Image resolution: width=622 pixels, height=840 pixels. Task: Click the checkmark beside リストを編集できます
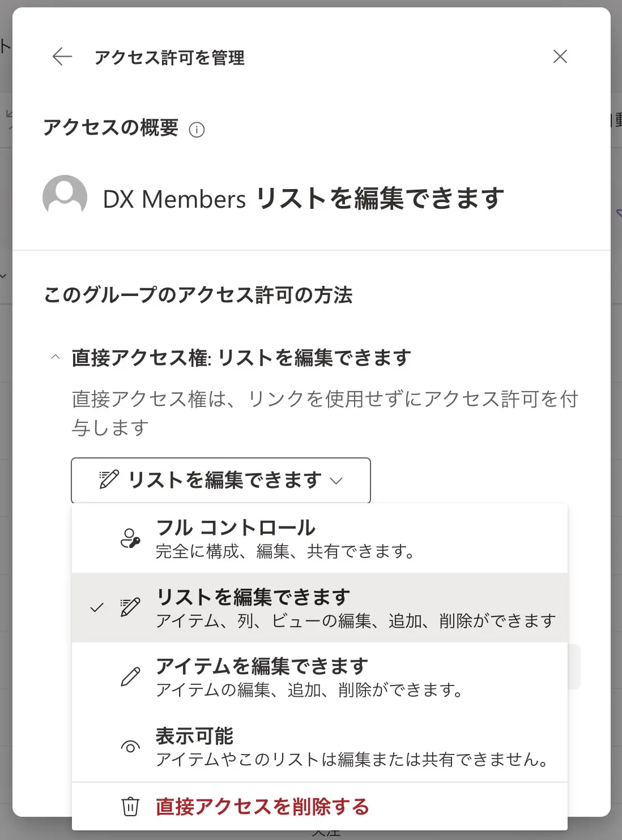(97, 608)
